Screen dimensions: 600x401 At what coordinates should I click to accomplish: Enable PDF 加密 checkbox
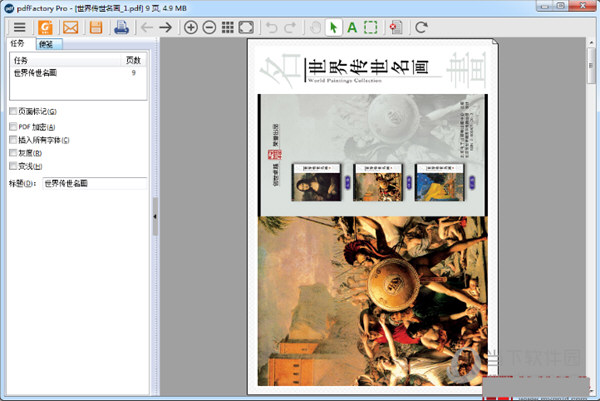[x=12, y=127]
